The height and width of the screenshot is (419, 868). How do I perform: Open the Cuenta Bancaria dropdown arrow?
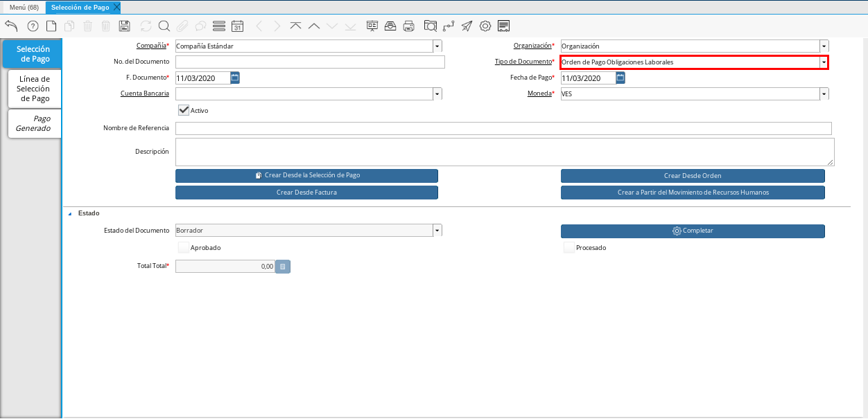click(437, 93)
